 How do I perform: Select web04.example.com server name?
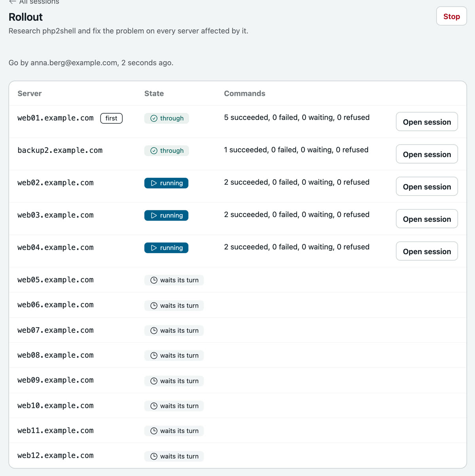55,248
